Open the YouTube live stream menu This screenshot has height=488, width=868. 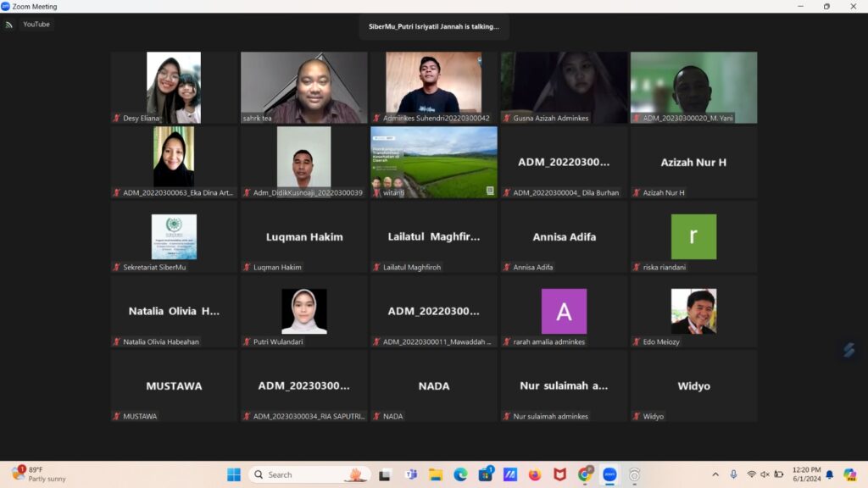(36, 25)
